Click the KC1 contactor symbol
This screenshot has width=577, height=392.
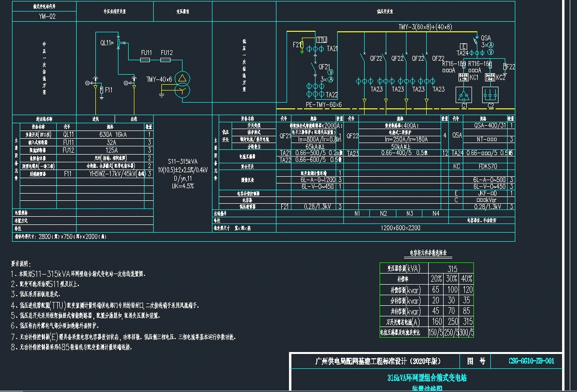tap(464, 77)
